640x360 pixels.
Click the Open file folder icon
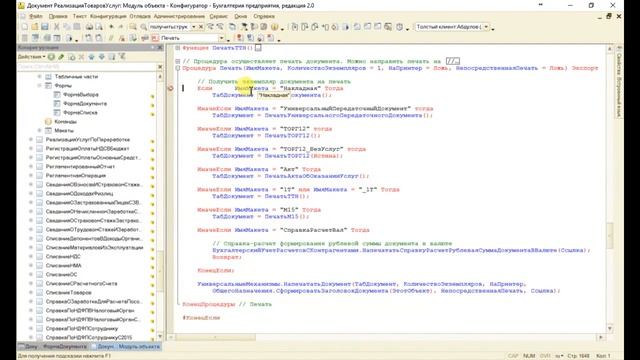click(x=35, y=27)
